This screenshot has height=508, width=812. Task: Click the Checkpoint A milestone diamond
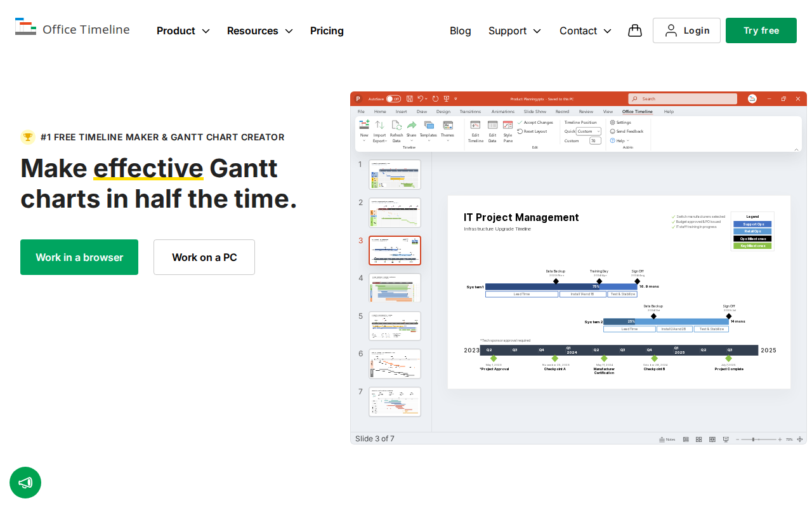click(555, 359)
